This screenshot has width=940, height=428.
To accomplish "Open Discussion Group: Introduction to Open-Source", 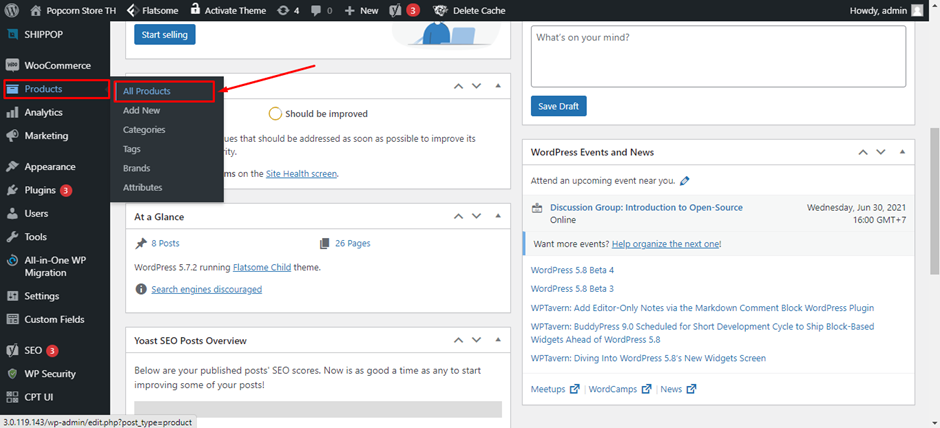I will click(x=646, y=207).
